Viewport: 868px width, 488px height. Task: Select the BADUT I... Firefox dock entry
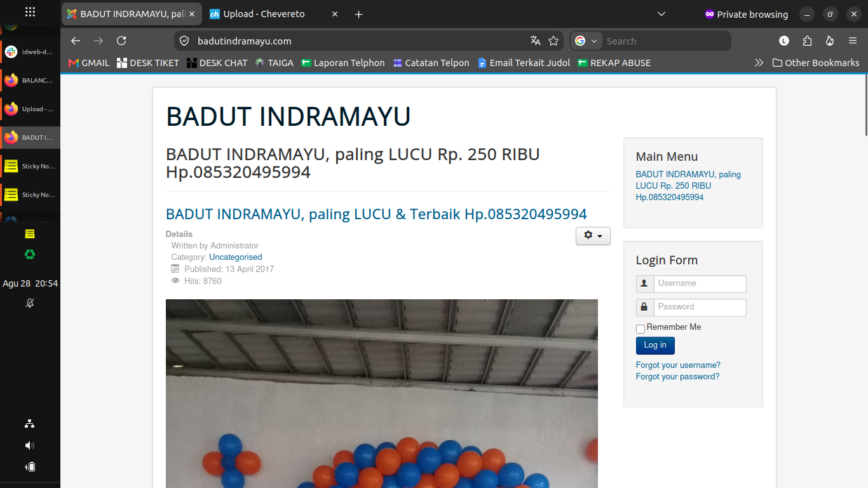point(30,137)
